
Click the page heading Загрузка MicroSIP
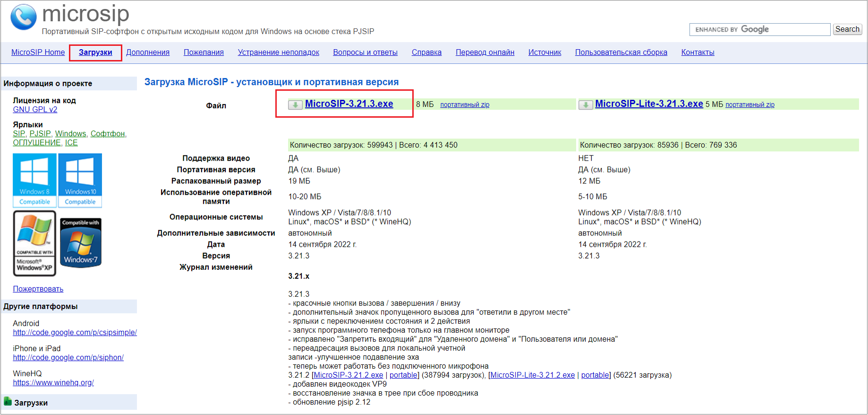272,82
